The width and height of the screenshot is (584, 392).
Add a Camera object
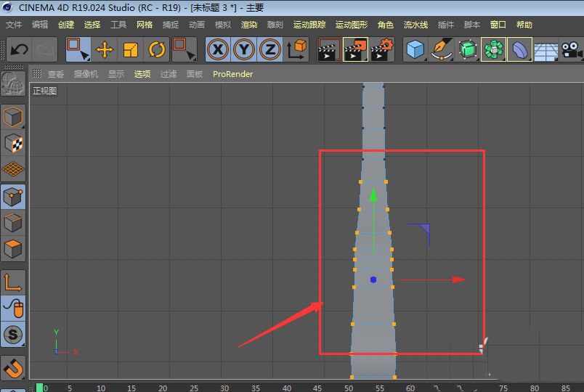point(572,49)
